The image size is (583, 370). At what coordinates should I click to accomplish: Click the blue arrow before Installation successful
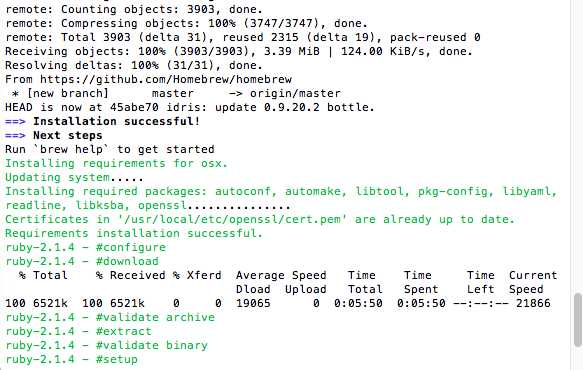15,122
